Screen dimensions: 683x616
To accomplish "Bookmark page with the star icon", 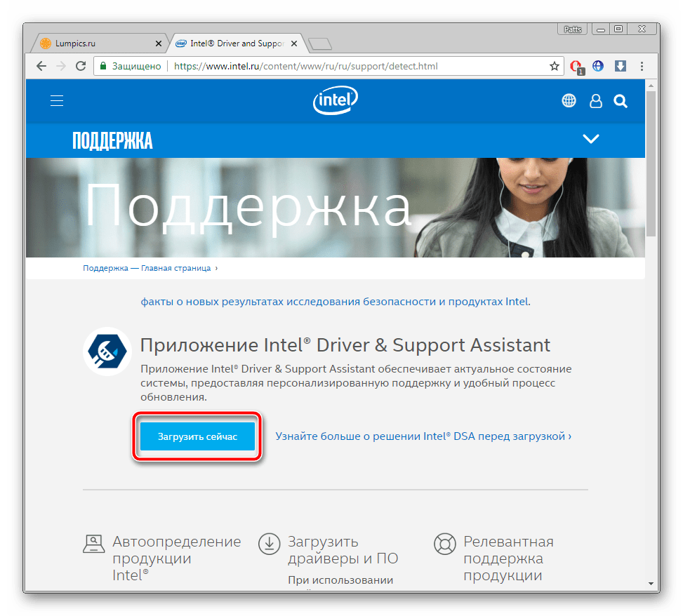I will pyautogui.click(x=555, y=66).
